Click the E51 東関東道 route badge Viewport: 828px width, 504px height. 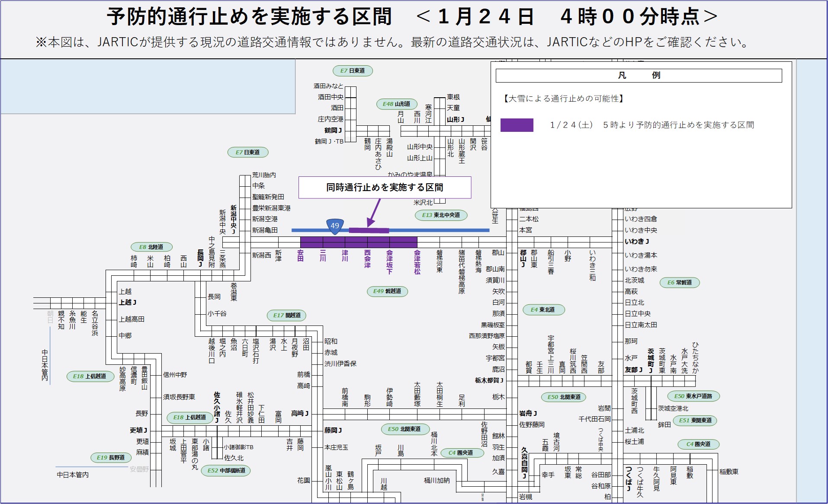coord(695,420)
